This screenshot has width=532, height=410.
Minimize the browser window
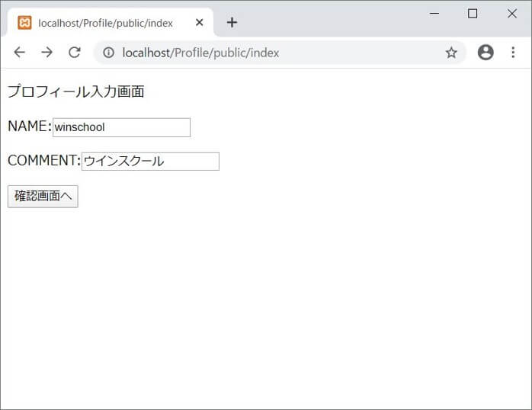pos(434,14)
